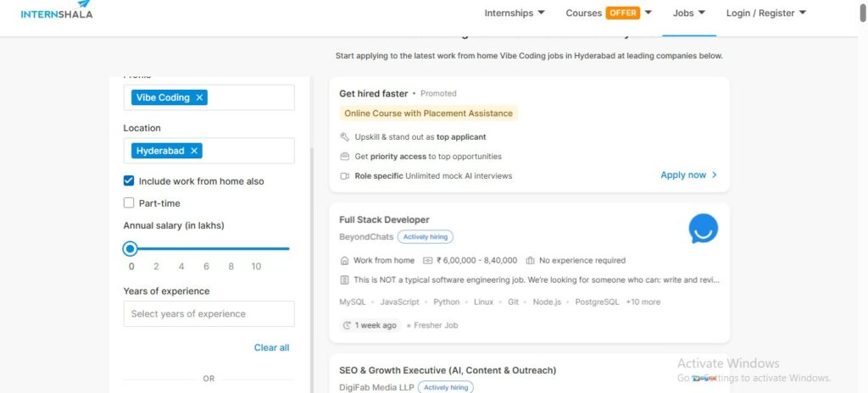Click Clear all filters link

tap(271, 347)
